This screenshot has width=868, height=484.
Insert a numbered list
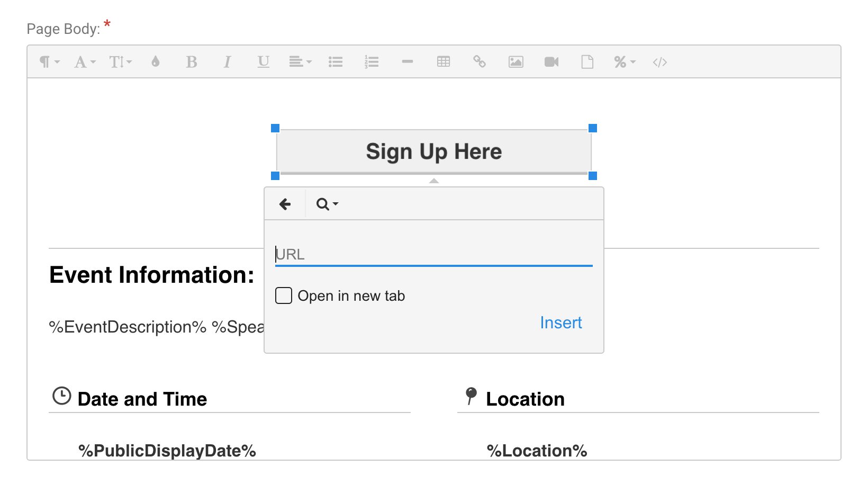pyautogui.click(x=372, y=62)
